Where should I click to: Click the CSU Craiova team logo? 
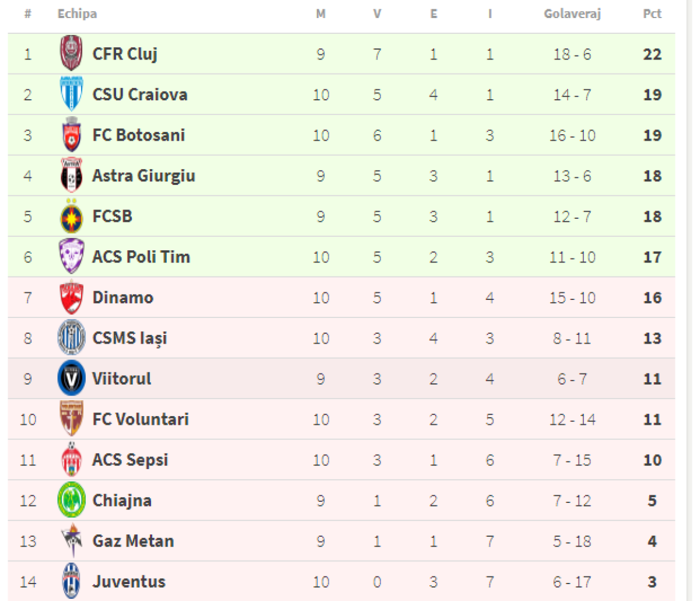point(72,95)
